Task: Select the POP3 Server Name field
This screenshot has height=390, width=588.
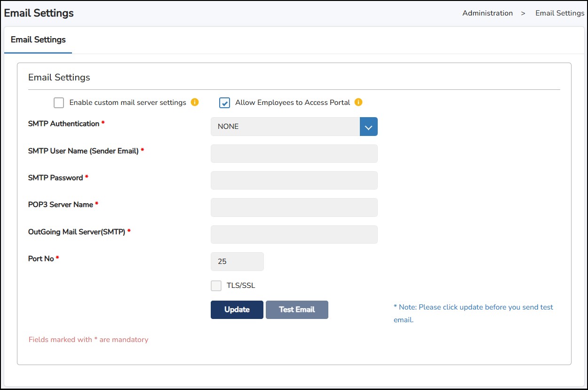Action: click(294, 207)
